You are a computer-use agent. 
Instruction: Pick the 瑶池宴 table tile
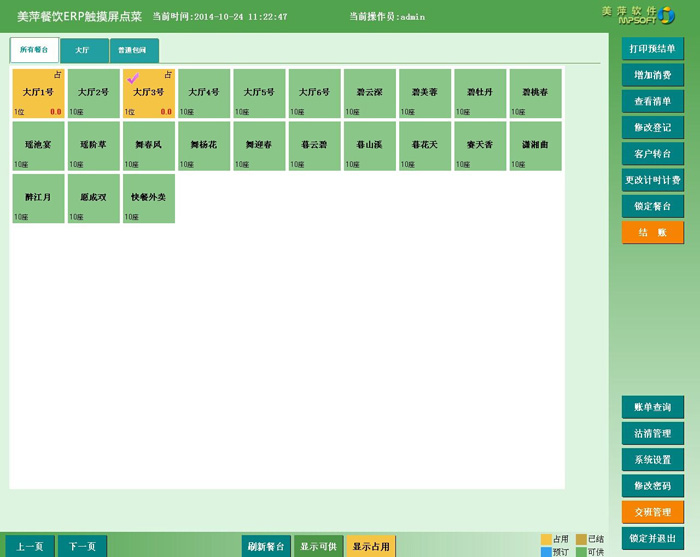tap(38, 145)
